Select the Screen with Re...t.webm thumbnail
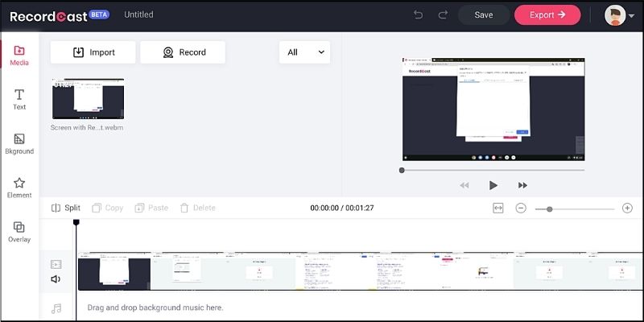644x322 pixels. pyautogui.click(x=88, y=99)
